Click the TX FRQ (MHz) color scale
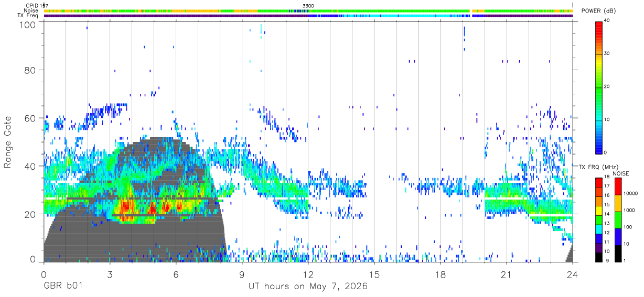 (598, 219)
